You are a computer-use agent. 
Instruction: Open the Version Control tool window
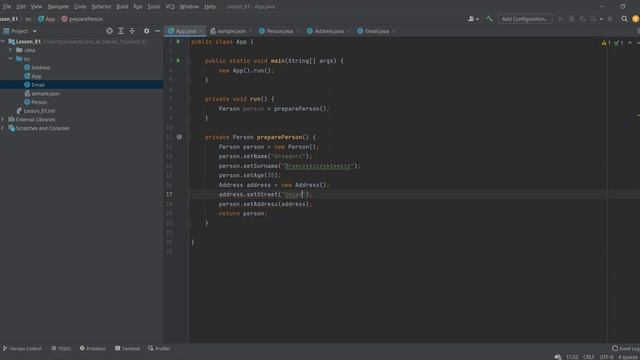pyautogui.click(x=22, y=349)
